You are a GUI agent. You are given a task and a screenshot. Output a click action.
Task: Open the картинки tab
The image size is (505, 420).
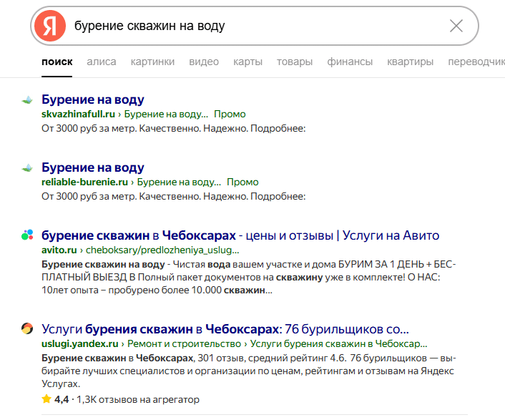[x=152, y=62]
